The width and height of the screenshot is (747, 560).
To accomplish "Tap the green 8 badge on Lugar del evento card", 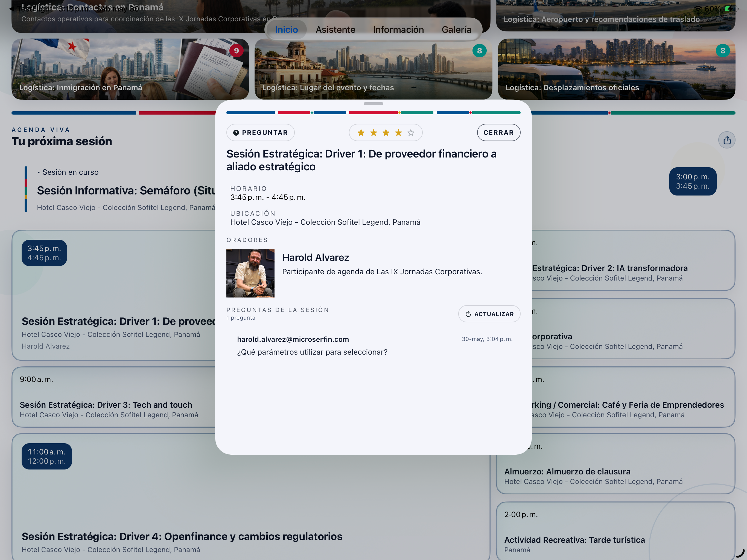I will tap(479, 51).
